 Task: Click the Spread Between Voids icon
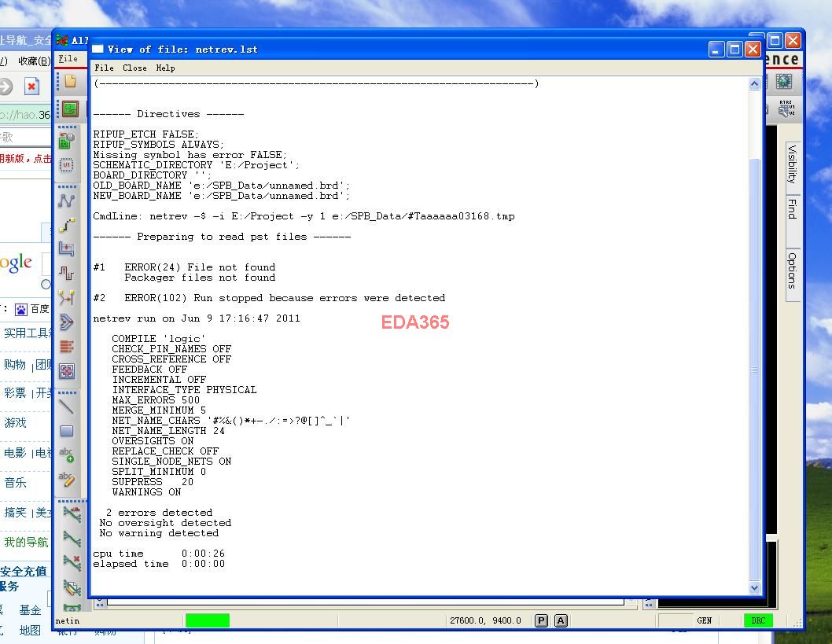point(67,371)
